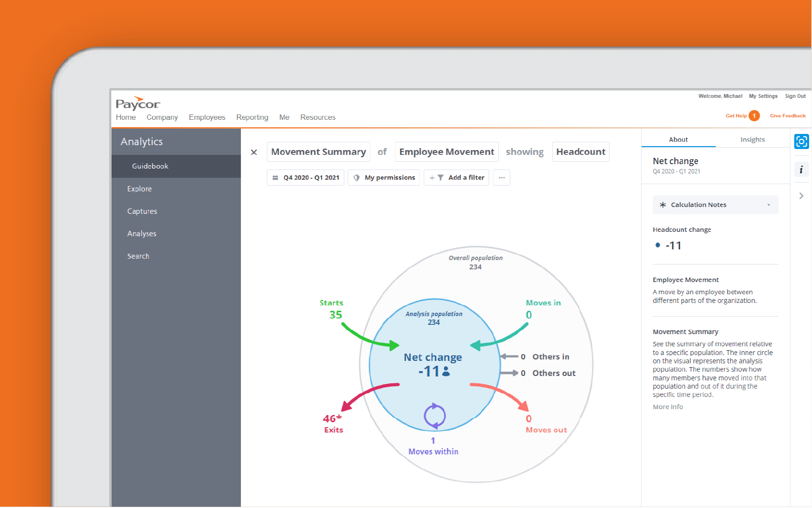This screenshot has height=508, width=812.
Task: Open the Employee Movement metric selector
Action: tap(447, 152)
